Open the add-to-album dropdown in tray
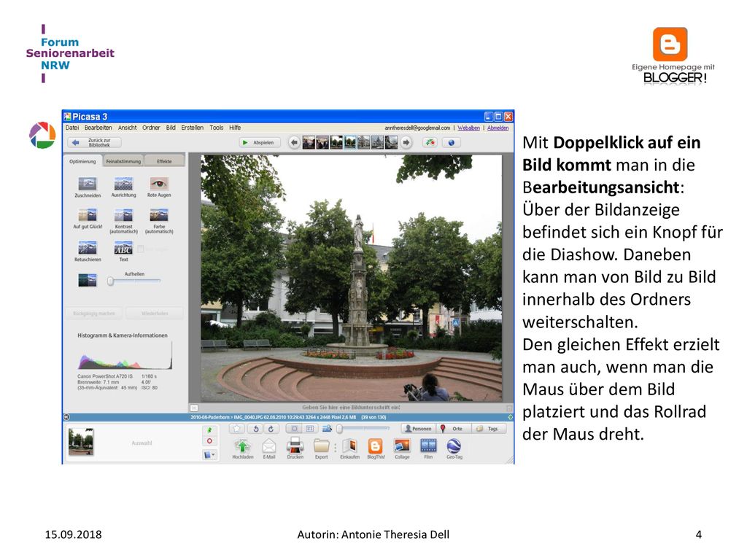 (209, 455)
